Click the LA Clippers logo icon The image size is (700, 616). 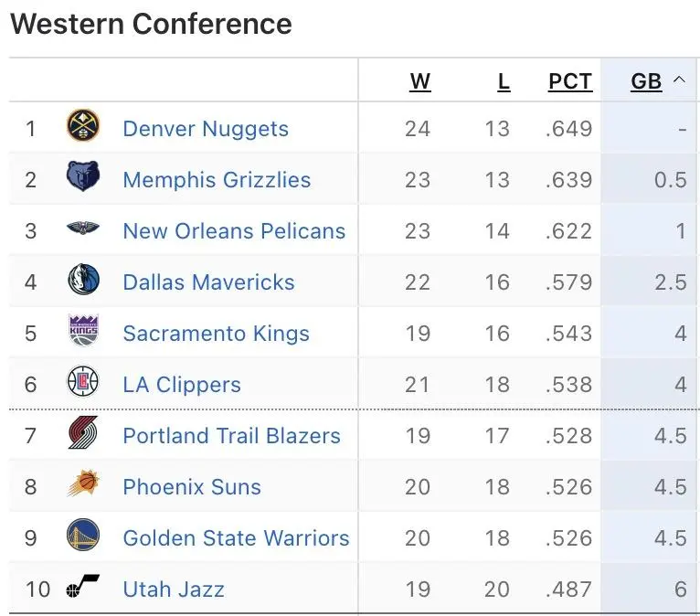pos(83,384)
